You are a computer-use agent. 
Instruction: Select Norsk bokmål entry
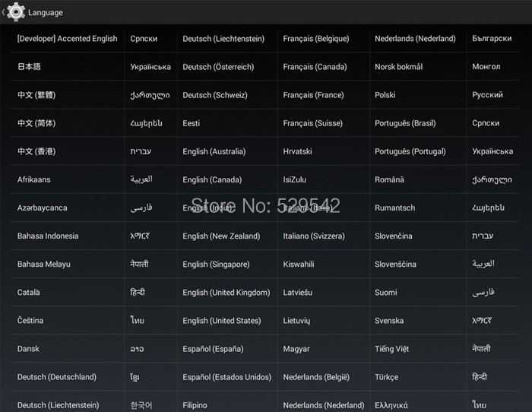click(398, 67)
